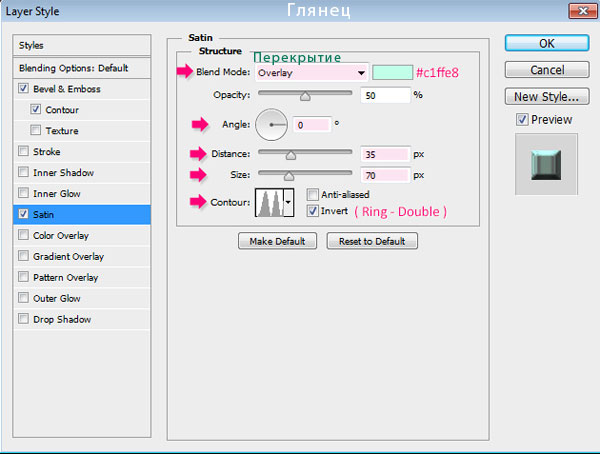Select the Texture style label

[x=62, y=131]
